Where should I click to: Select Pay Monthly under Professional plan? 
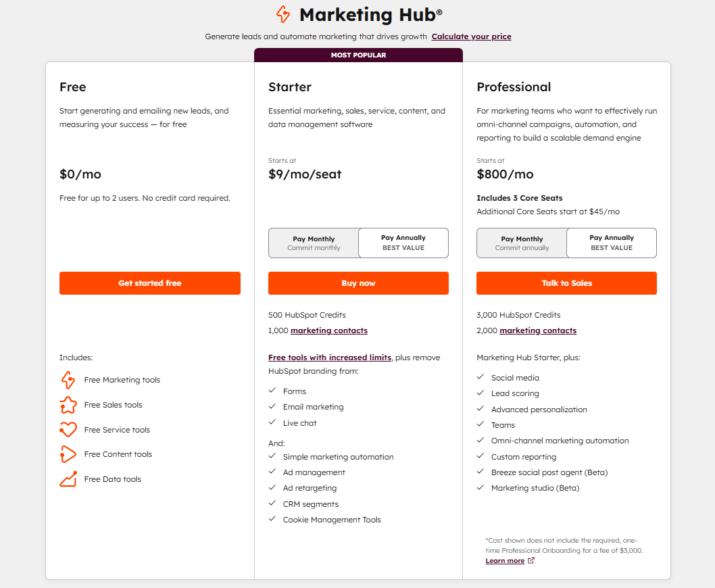tap(522, 243)
